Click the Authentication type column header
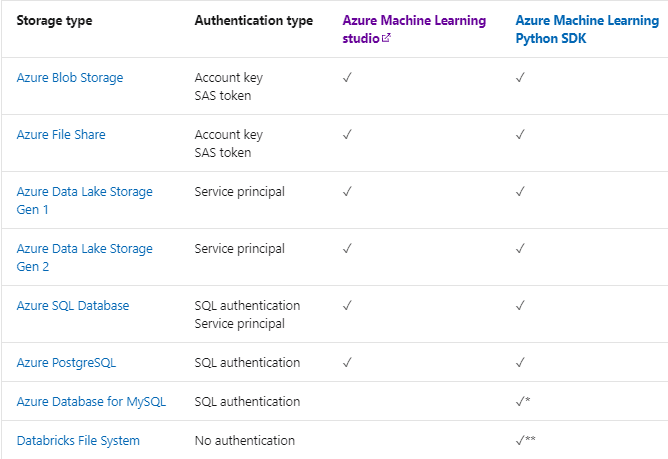This screenshot has height=459, width=668. point(253,21)
